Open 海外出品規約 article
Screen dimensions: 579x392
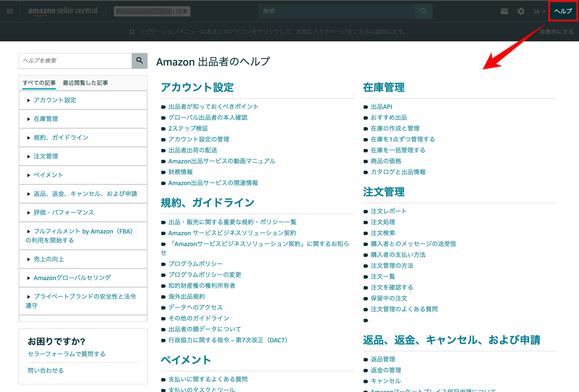[187, 296]
